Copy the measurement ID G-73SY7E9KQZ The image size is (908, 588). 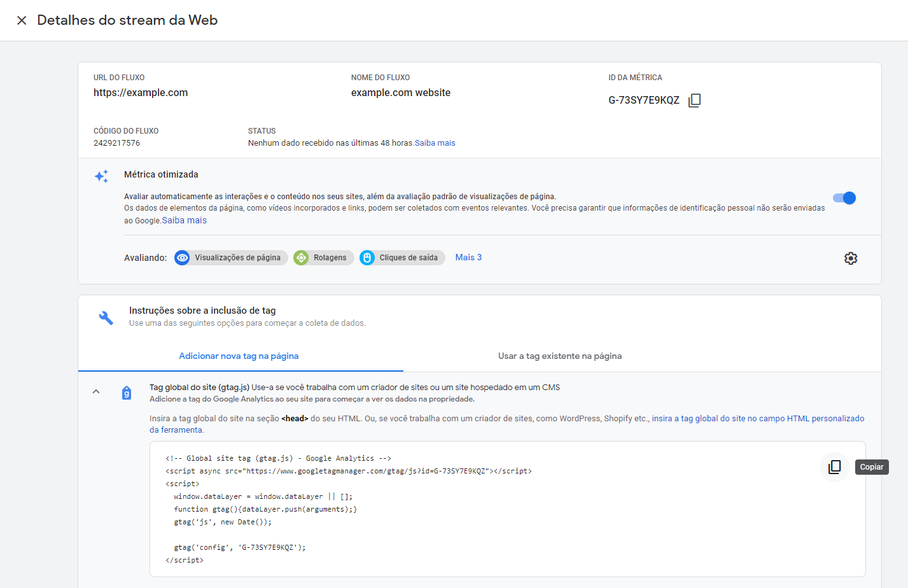694,101
